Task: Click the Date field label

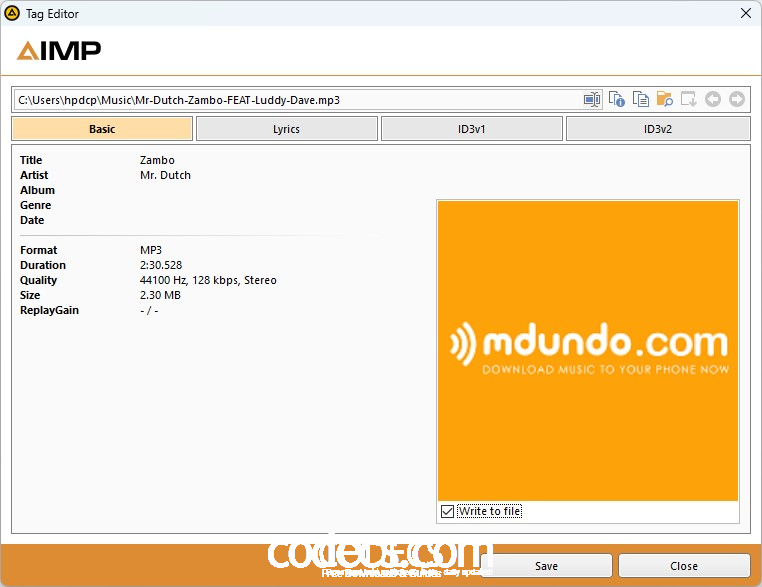Action: (32, 220)
